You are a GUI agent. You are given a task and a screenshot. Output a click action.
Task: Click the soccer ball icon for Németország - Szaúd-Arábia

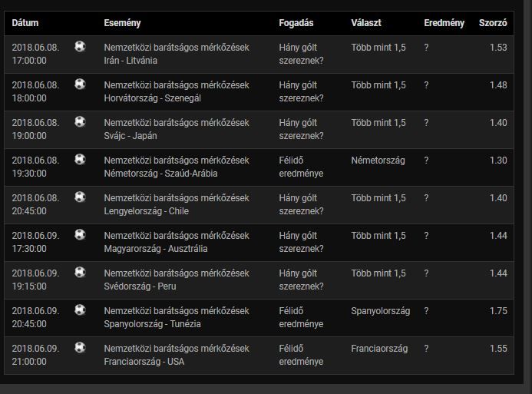click(80, 160)
